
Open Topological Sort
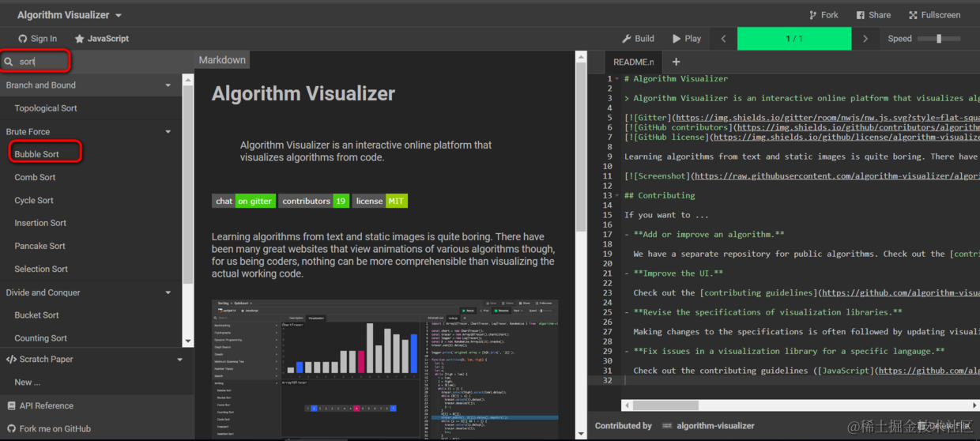click(x=46, y=108)
